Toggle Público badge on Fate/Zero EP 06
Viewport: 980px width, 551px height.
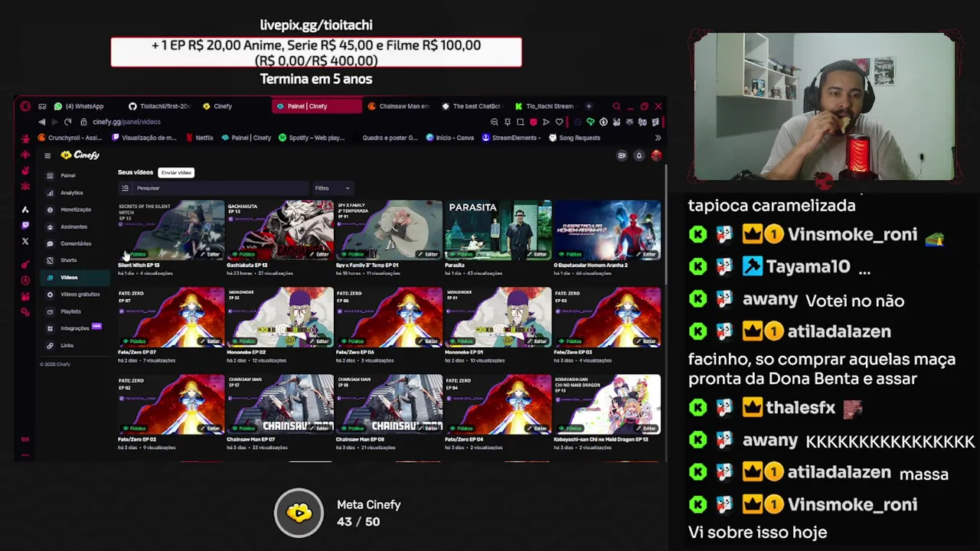pos(352,341)
